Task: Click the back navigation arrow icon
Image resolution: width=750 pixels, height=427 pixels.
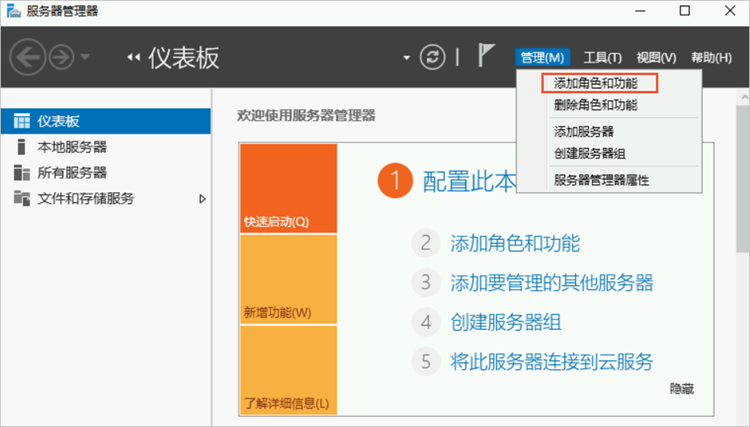Action: click(x=27, y=57)
